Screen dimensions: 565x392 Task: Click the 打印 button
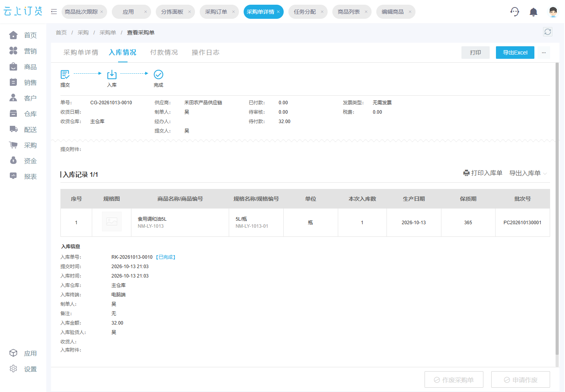(x=476, y=53)
